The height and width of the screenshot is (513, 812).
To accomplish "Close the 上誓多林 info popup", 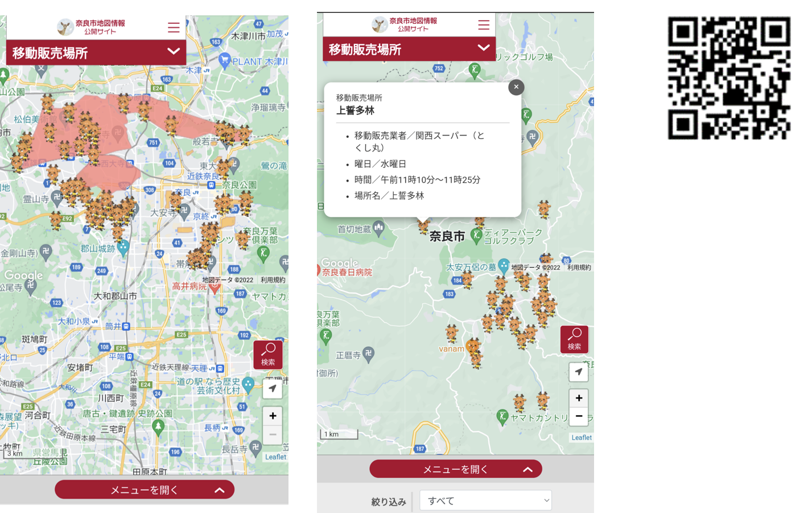I will click(516, 87).
